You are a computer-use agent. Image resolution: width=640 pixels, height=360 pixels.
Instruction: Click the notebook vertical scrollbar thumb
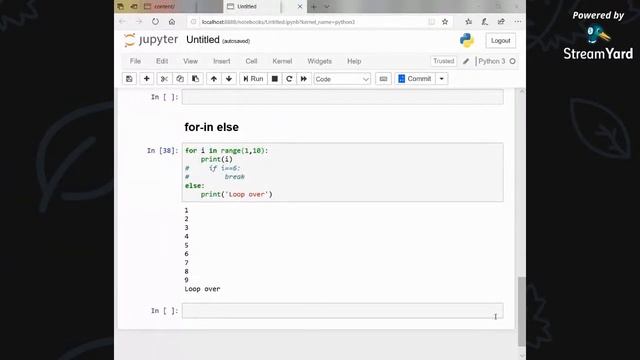(x=521, y=311)
